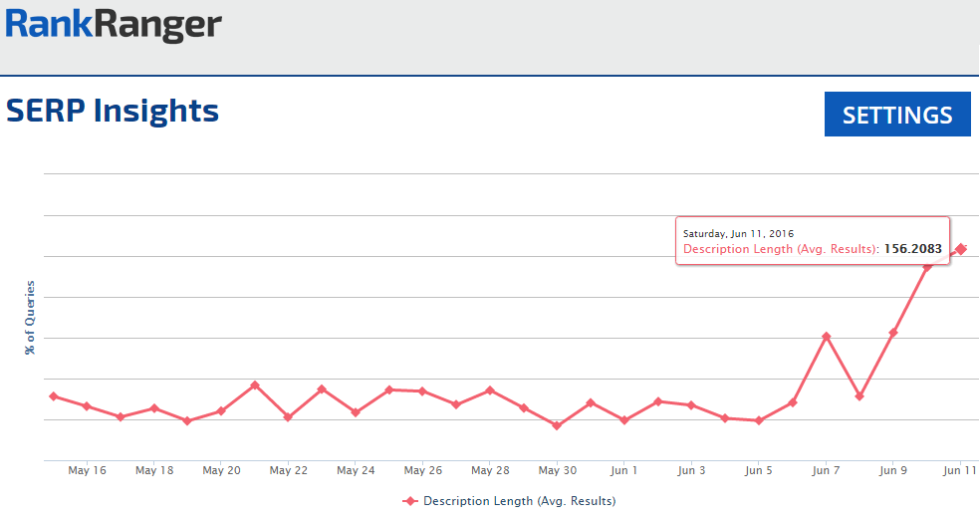Viewport: 980px width, 520px height.
Task: Click the data point above May 16
Action: point(87,406)
